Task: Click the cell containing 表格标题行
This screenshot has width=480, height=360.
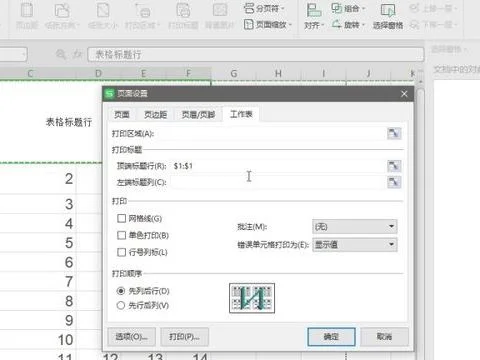Action: point(69,122)
